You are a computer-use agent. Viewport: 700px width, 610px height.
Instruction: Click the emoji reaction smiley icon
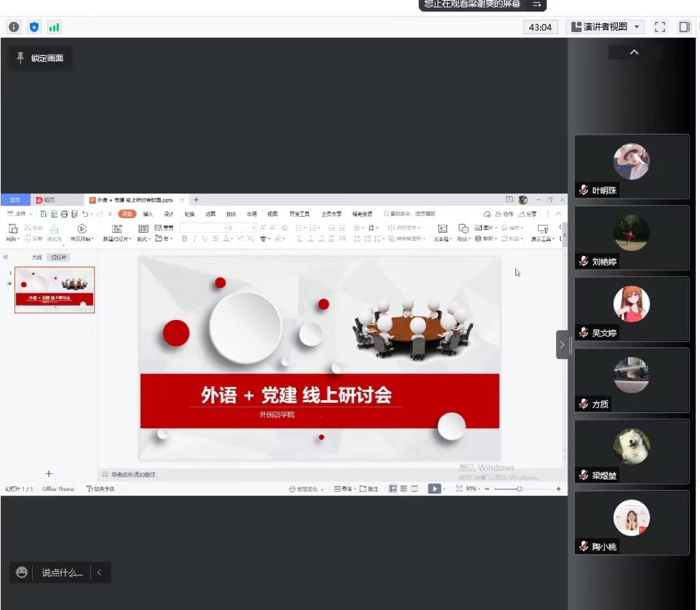click(x=22, y=572)
